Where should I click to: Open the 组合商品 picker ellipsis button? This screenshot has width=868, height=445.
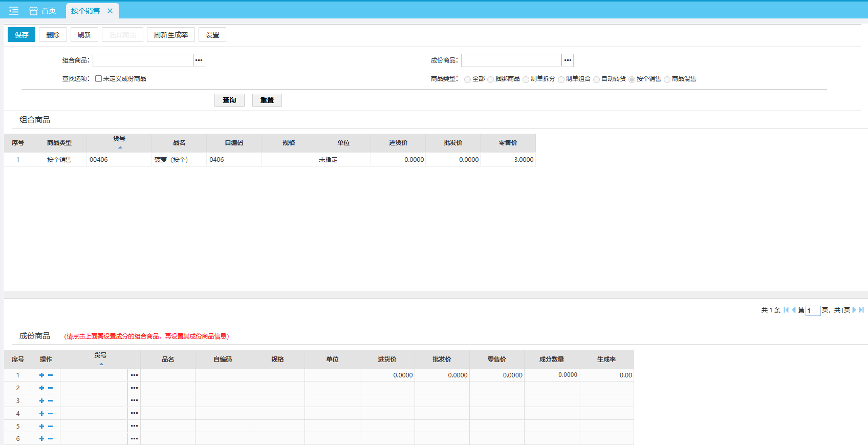point(199,60)
